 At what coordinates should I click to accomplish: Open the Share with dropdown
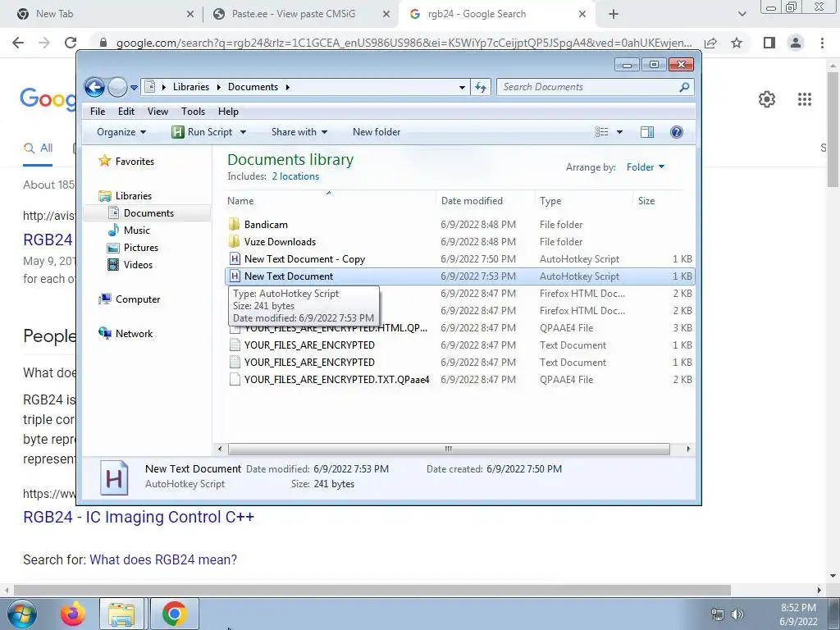[299, 132]
